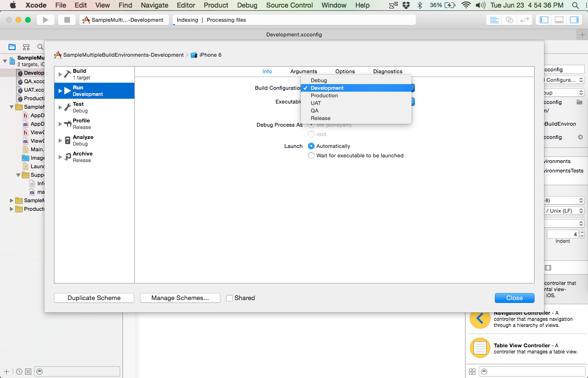Show the version editor
This screenshot has width=588, height=378.
point(524,20)
